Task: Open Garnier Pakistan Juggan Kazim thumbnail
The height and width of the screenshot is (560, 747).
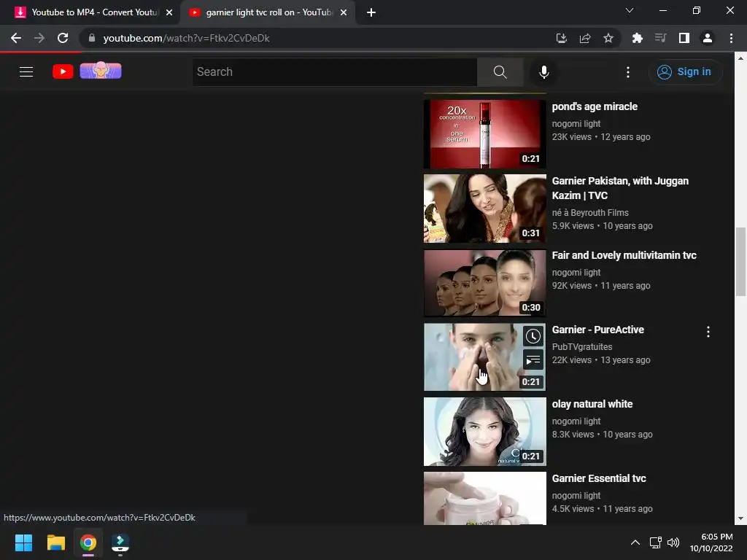Action: point(485,209)
